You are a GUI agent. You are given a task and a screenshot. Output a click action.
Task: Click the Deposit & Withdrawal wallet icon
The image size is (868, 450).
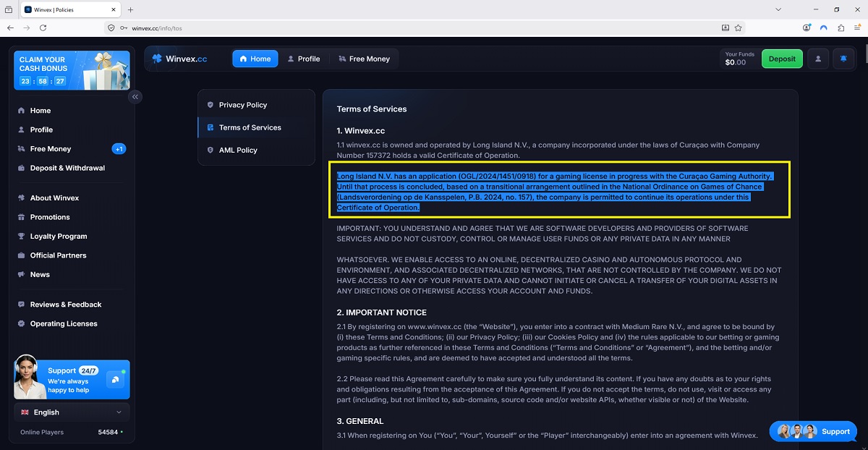22,168
